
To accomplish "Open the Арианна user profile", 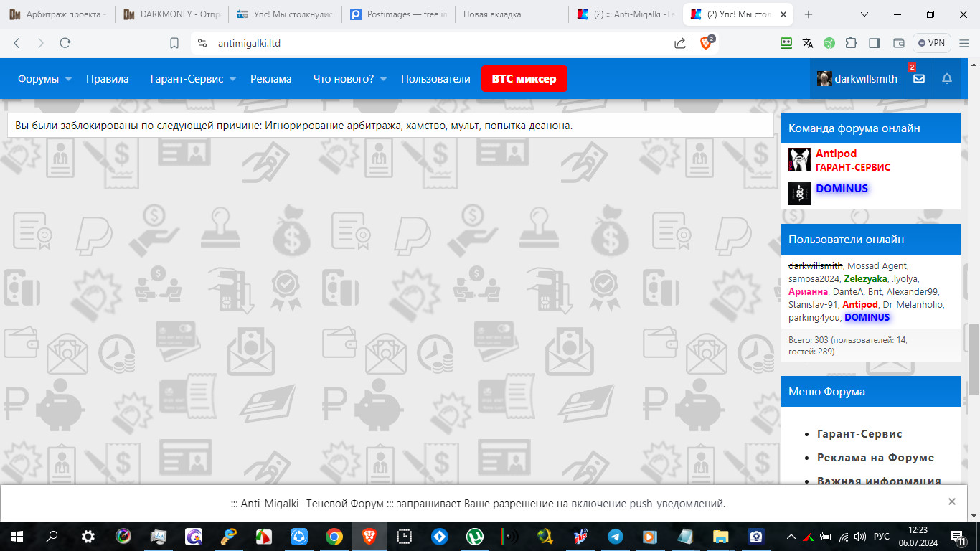I will tap(808, 291).
